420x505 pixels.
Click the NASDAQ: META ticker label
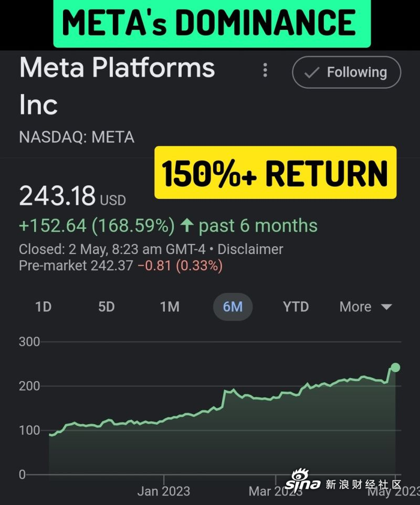pyautogui.click(x=77, y=137)
